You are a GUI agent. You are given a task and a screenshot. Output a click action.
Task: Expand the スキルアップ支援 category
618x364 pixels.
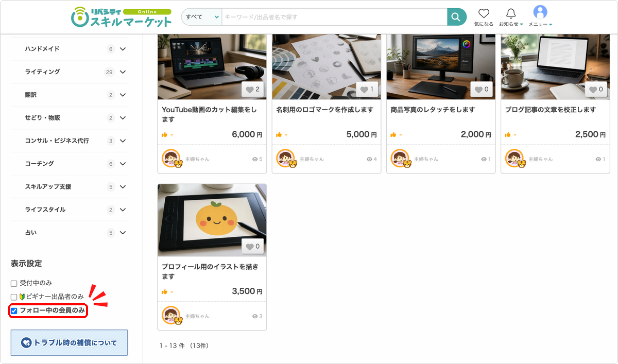(123, 187)
